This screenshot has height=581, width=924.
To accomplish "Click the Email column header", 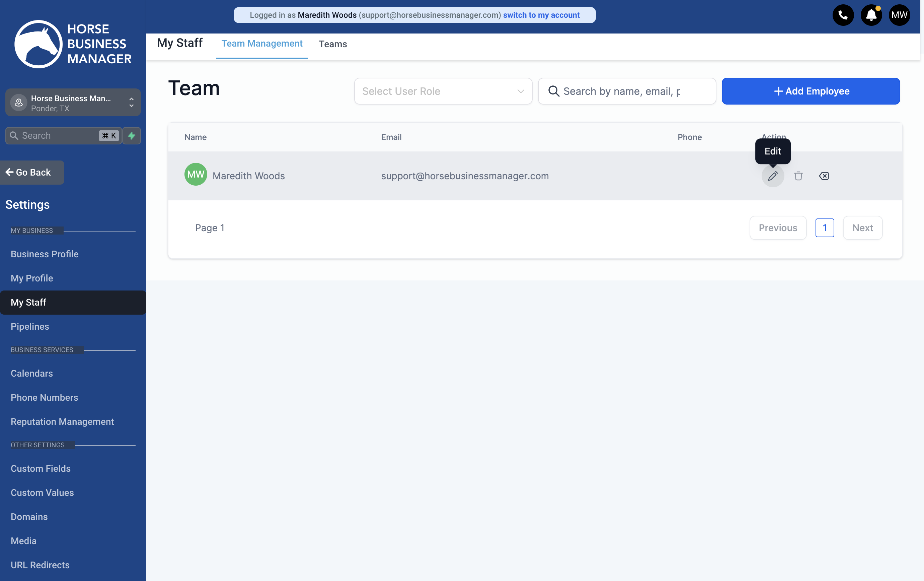I will point(391,137).
